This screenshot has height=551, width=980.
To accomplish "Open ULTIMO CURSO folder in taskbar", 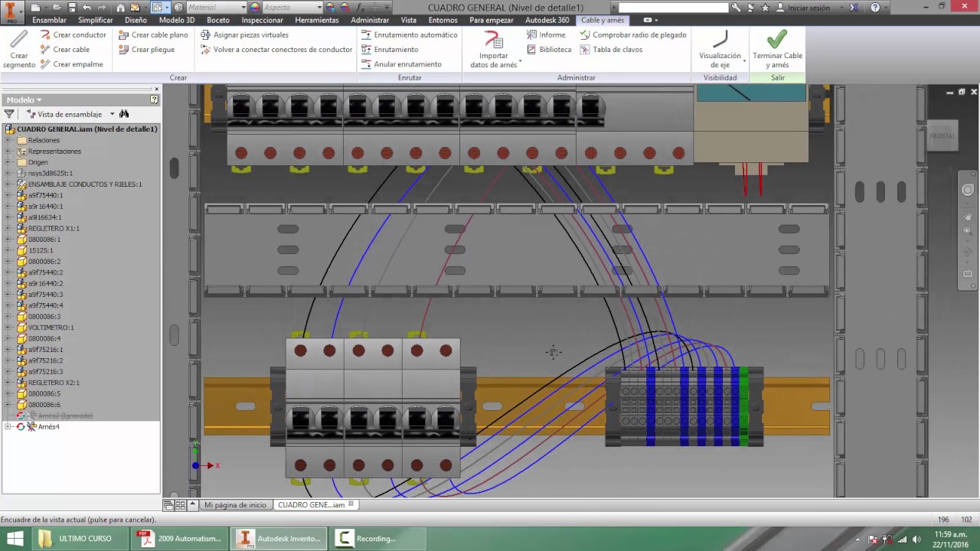I will click(80, 539).
